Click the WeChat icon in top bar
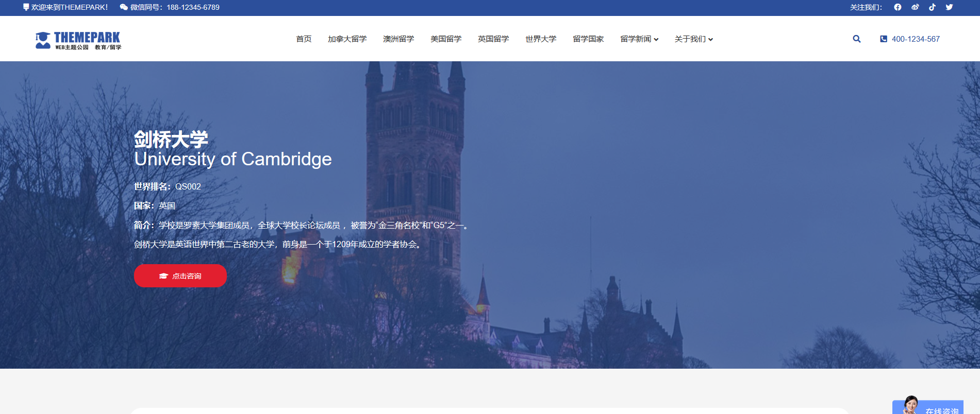Screen dimensions: 980x414 coord(124,7)
